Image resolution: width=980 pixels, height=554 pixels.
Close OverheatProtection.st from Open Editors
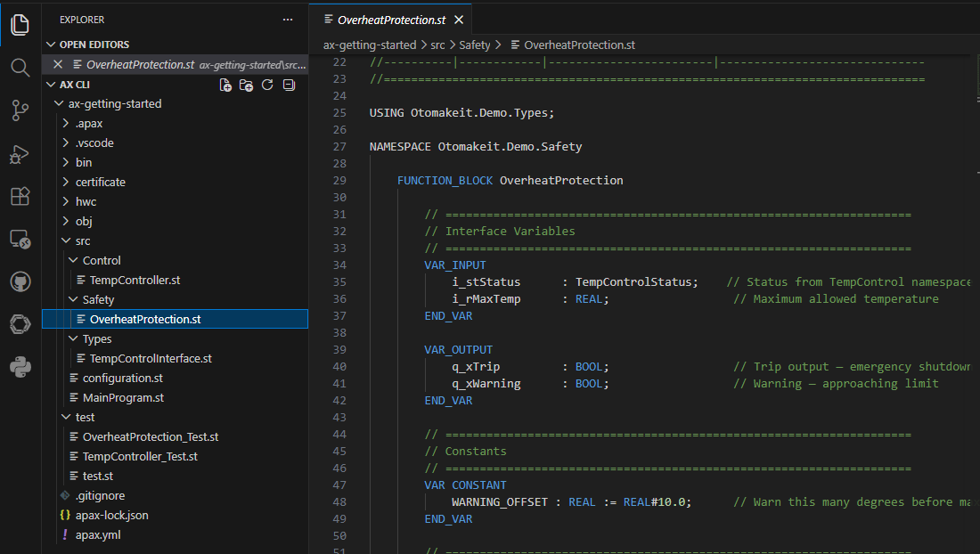pos(57,64)
